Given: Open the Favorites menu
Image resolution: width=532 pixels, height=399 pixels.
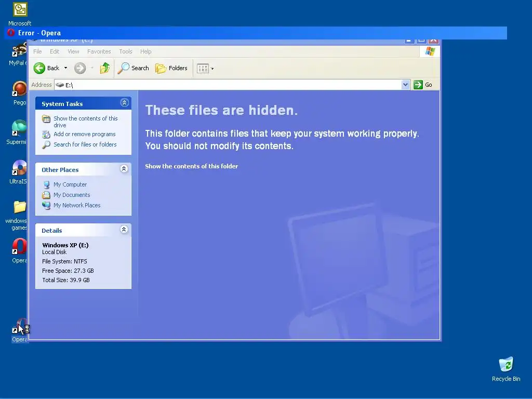Looking at the screenshot, I should (x=99, y=51).
